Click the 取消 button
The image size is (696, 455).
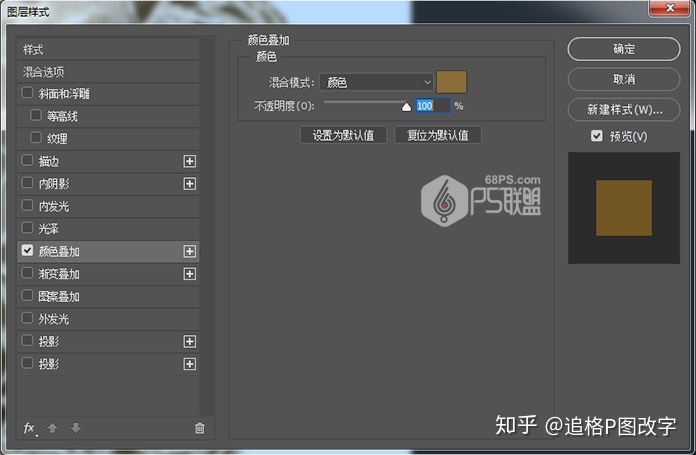[624, 79]
